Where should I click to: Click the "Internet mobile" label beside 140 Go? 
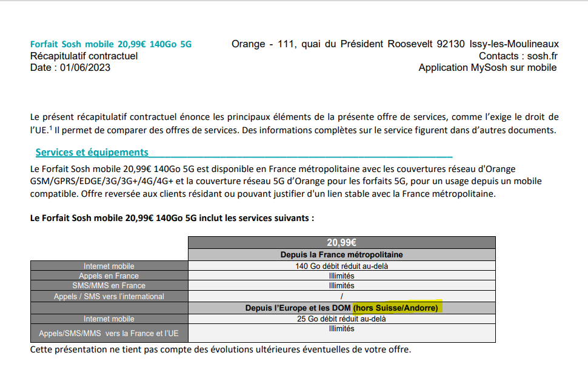[x=109, y=266]
